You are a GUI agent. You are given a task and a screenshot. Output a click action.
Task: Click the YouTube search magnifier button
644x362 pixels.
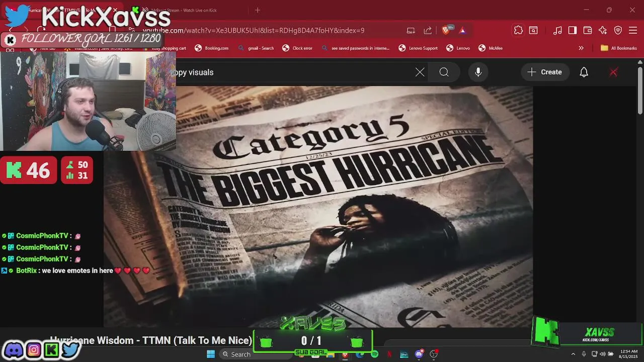click(444, 72)
